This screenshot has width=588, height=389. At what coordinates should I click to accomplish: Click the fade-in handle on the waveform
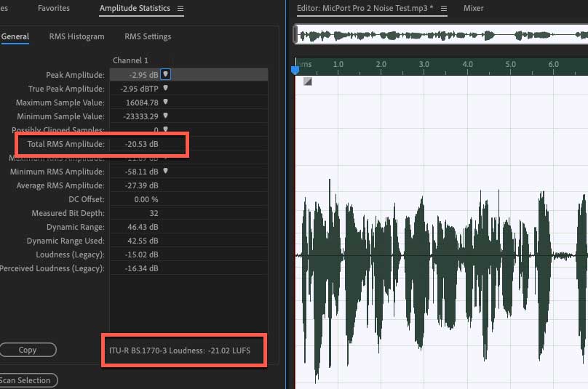point(308,81)
